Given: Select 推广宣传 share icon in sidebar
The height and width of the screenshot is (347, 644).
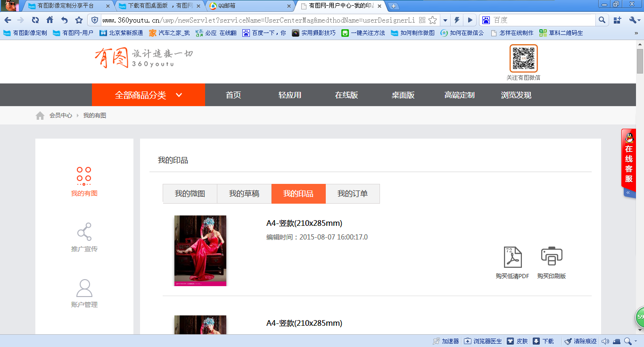Looking at the screenshot, I should coord(84,231).
